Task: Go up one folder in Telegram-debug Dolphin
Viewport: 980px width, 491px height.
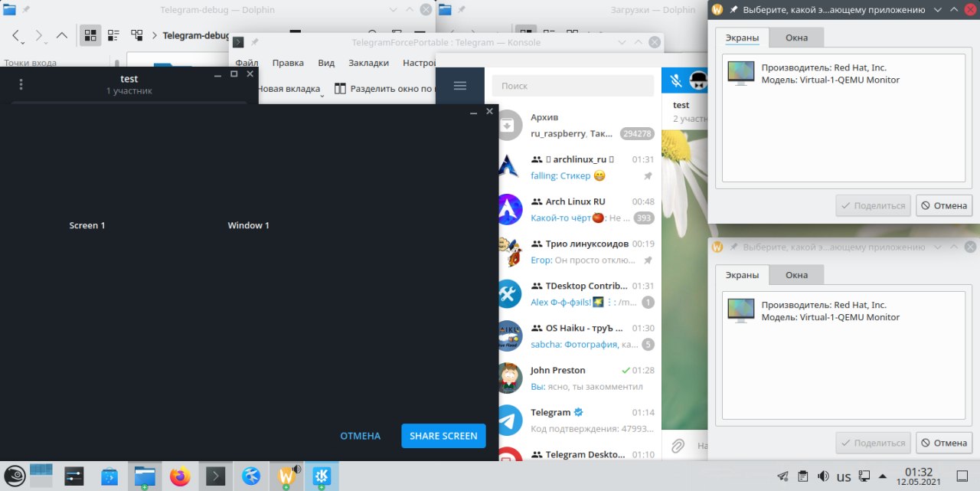Action: tap(62, 35)
